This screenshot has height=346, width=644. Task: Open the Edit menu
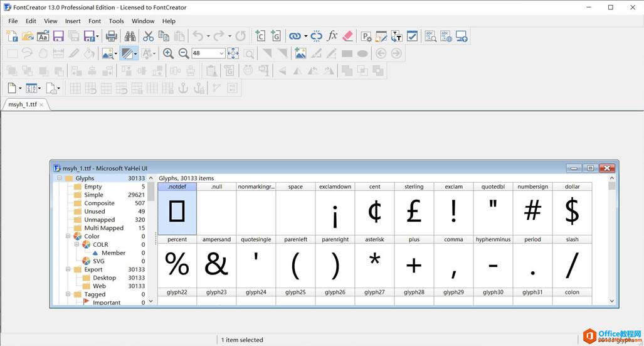click(x=31, y=21)
